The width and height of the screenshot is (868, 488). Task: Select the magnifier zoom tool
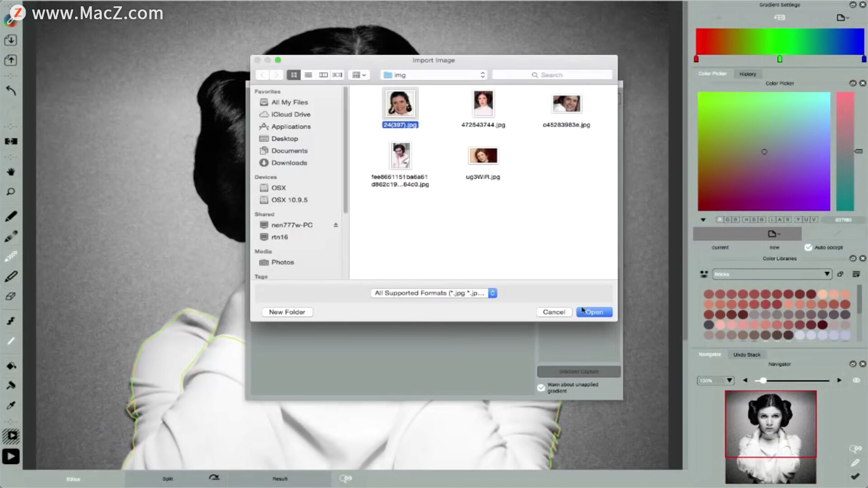tap(10, 192)
